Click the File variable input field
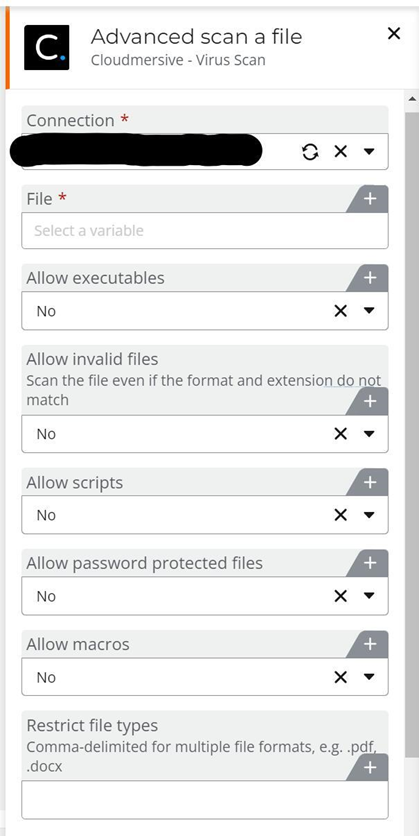 click(205, 230)
